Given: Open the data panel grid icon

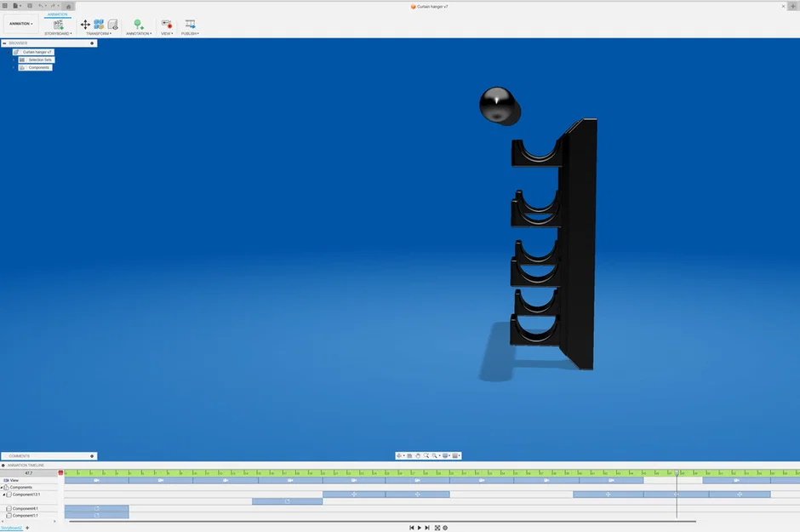Looking at the screenshot, I should [x=5, y=6].
